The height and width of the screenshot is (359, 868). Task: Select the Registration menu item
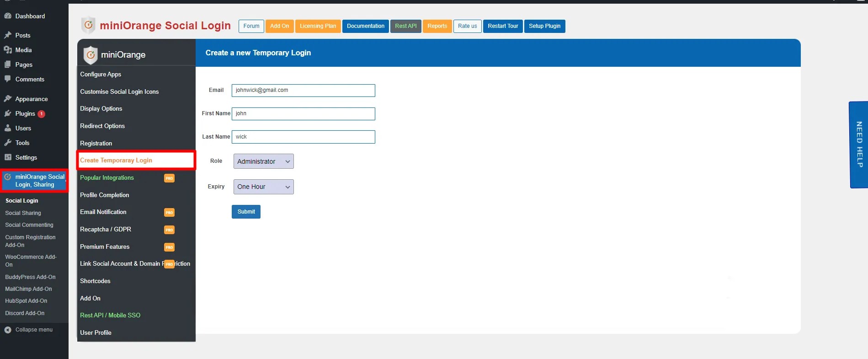[x=96, y=143]
